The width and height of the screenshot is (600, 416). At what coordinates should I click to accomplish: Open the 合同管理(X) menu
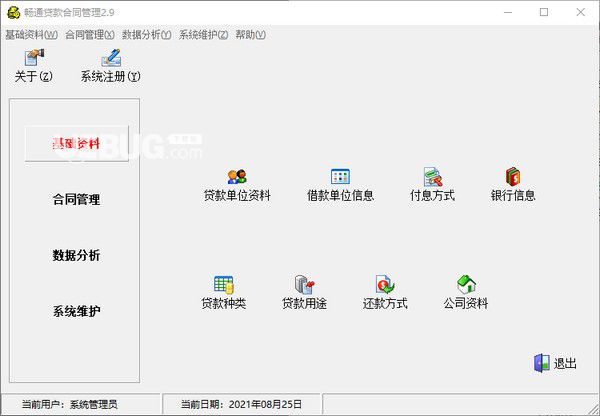(x=90, y=35)
